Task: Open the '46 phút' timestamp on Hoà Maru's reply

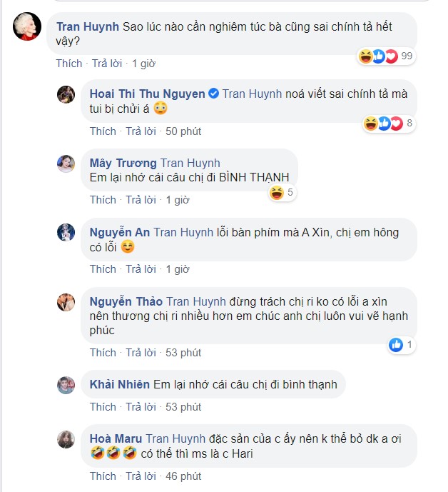Action: (x=183, y=476)
